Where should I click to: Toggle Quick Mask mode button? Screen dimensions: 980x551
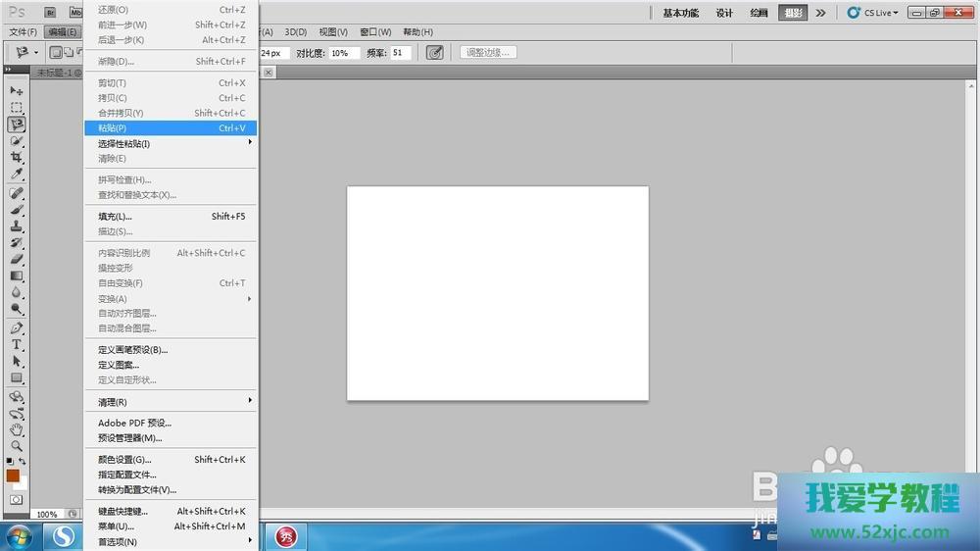[16, 499]
